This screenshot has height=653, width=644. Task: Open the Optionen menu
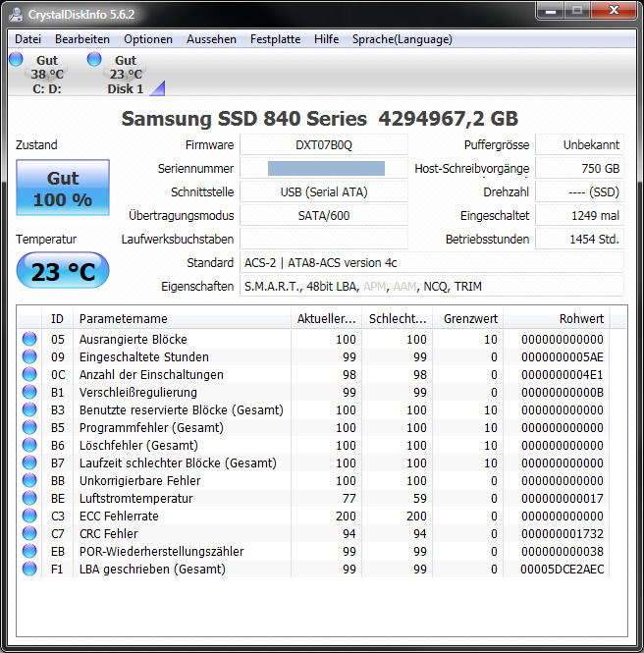click(x=148, y=39)
